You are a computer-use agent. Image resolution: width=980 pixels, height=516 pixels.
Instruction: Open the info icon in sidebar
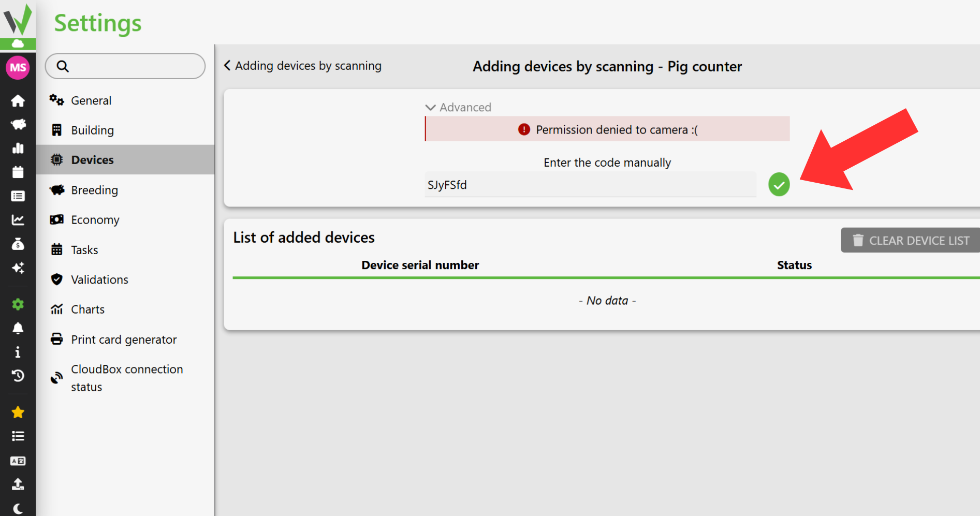[x=18, y=352]
